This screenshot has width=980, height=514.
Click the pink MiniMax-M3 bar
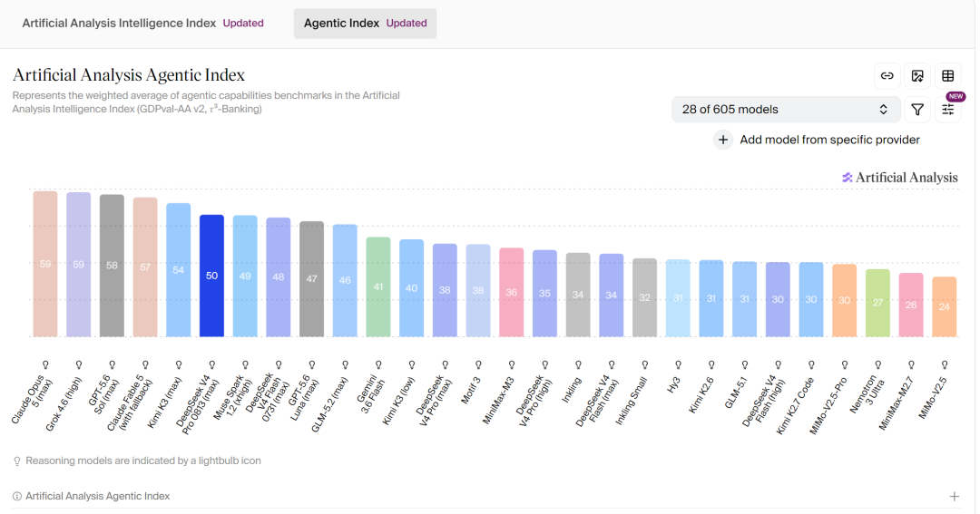click(x=511, y=292)
